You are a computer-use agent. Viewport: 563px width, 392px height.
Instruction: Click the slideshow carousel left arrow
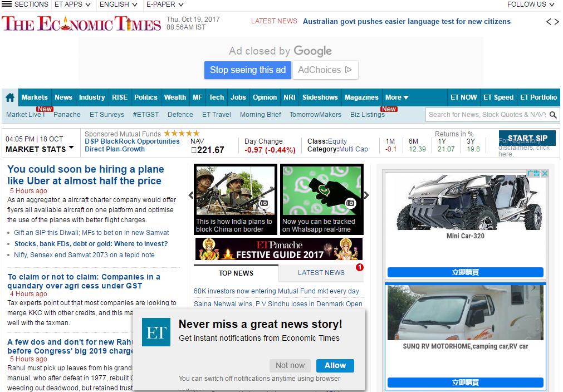pos(191,195)
